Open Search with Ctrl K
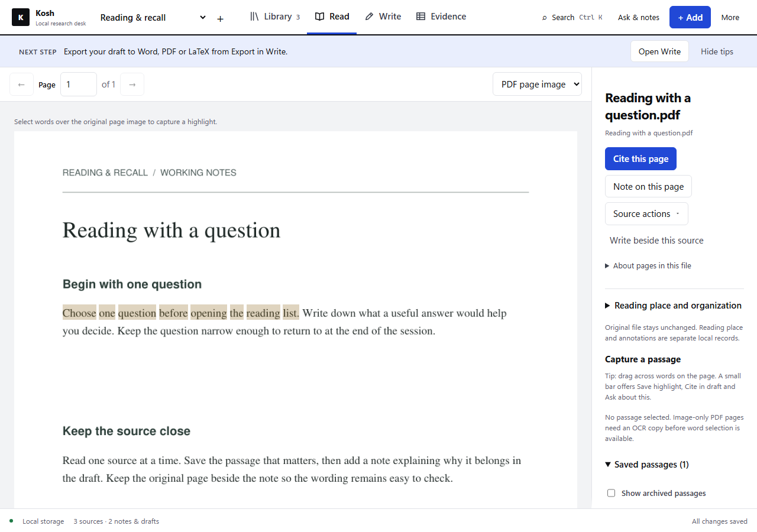Image resolution: width=757 pixels, height=532 pixels. [572, 17]
